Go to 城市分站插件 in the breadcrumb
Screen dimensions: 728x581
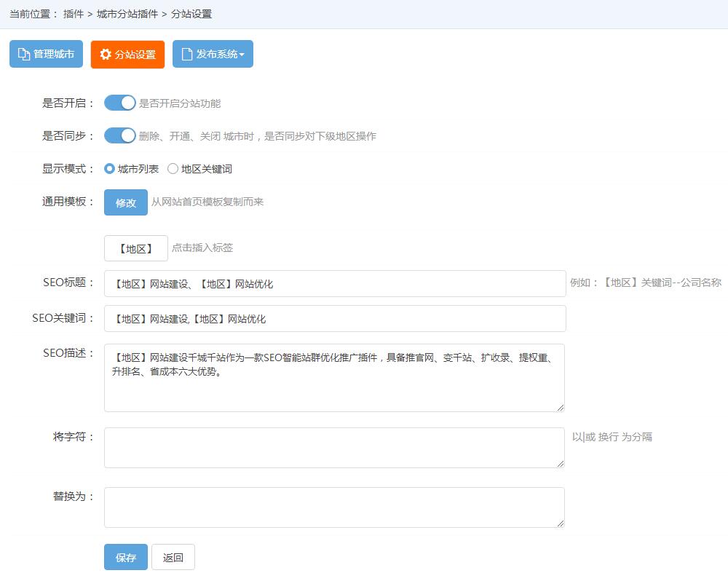(127, 14)
